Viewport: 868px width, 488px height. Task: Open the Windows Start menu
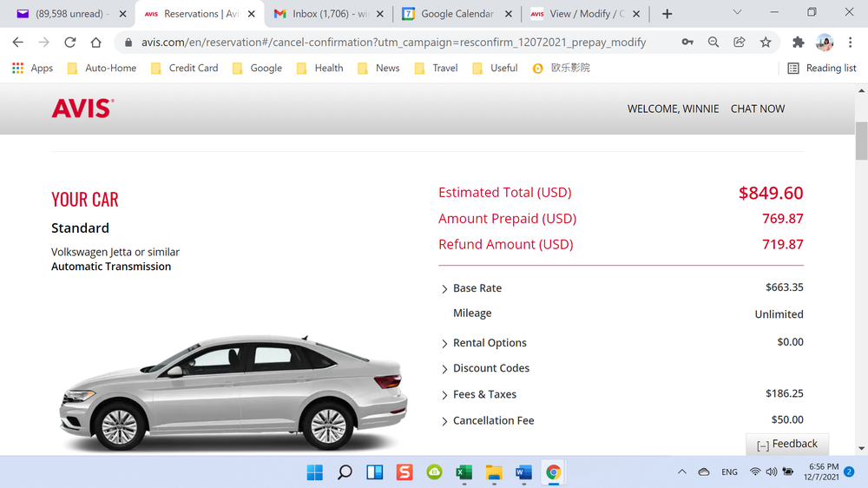point(315,472)
